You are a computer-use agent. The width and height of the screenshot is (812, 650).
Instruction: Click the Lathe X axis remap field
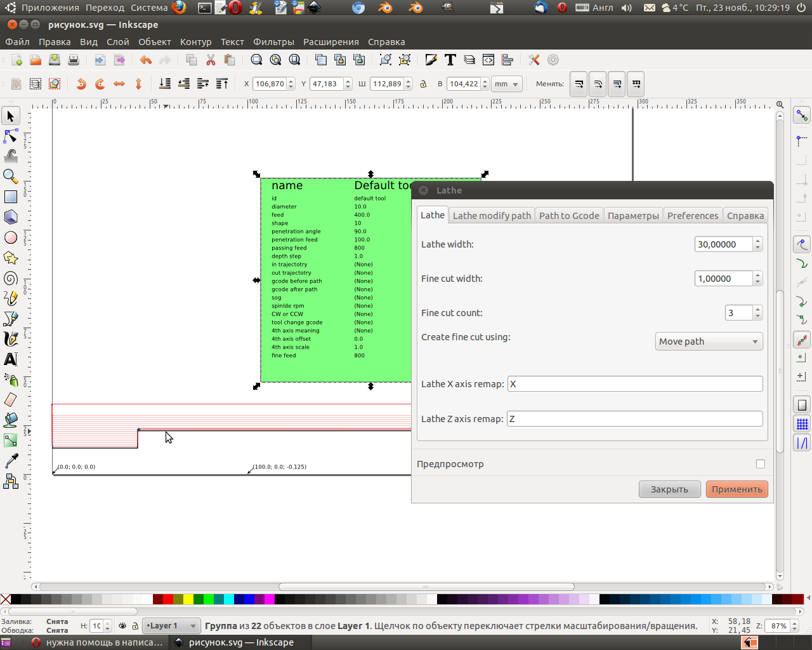(635, 384)
